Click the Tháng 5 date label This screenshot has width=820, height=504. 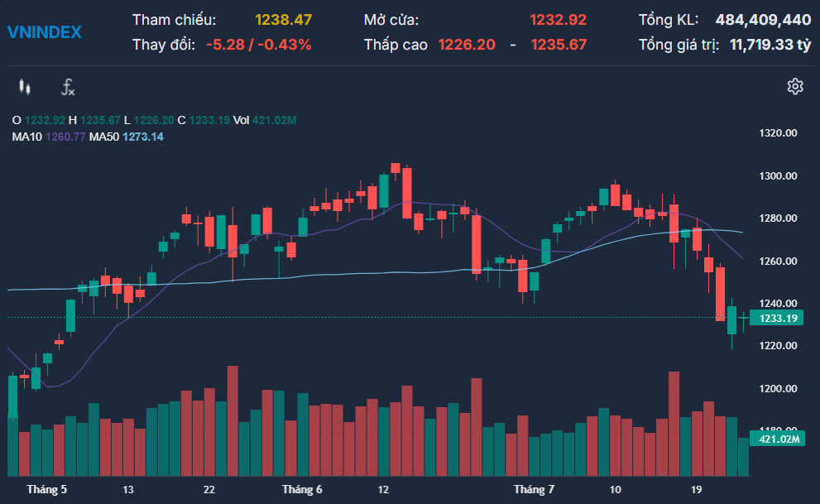(x=46, y=490)
